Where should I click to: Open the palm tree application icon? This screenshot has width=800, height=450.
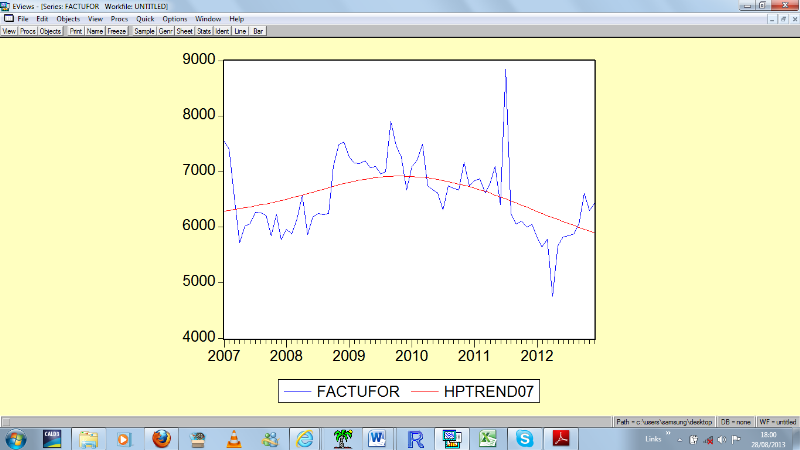coord(342,439)
